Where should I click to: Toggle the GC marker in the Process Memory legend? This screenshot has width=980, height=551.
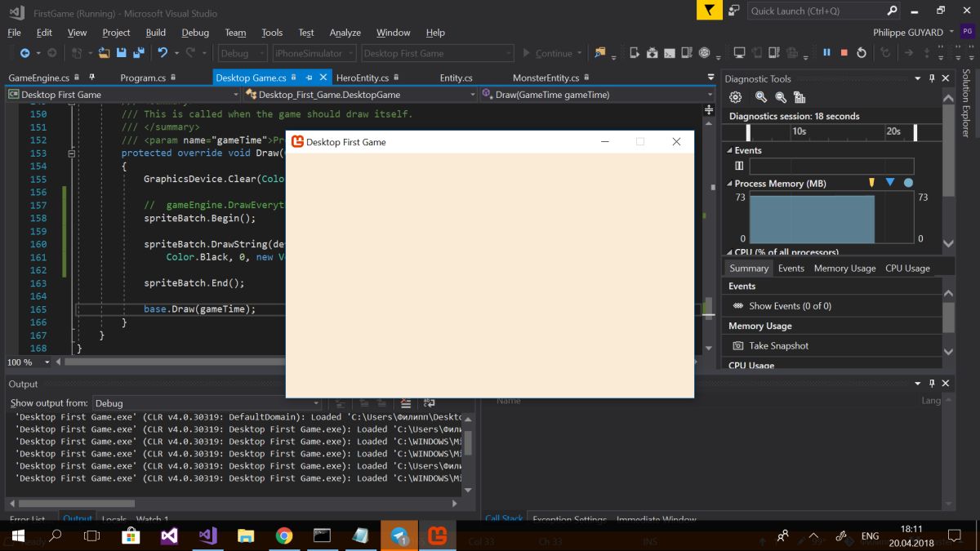tap(871, 183)
